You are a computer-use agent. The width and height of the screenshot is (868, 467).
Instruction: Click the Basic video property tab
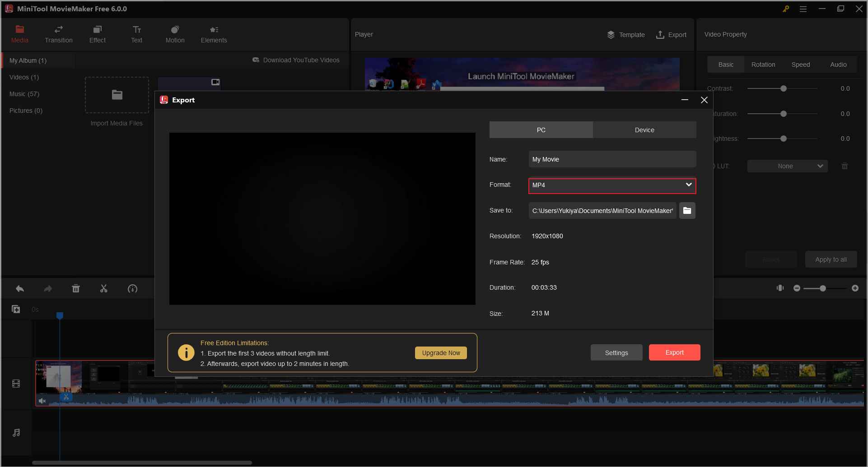[726, 65]
